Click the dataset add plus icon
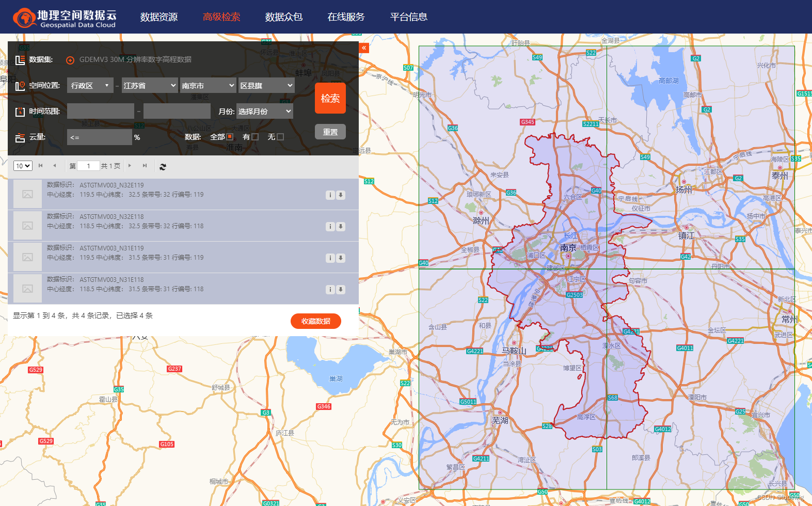 70,60
